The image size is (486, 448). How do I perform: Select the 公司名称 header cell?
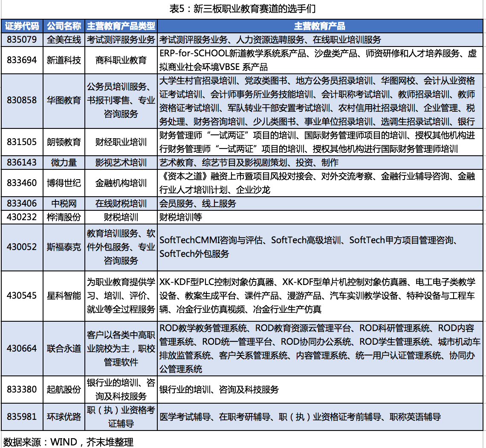click(x=64, y=26)
